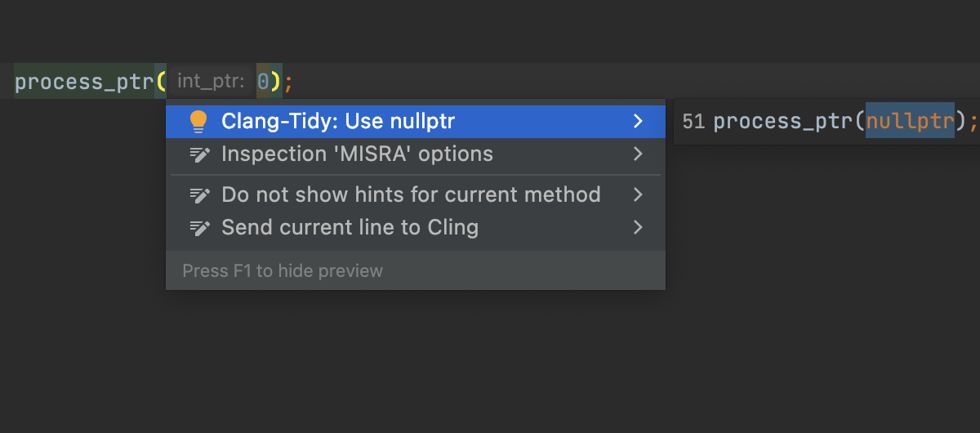
Task: Click the semicolon ending the code line
Action: (x=288, y=82)
